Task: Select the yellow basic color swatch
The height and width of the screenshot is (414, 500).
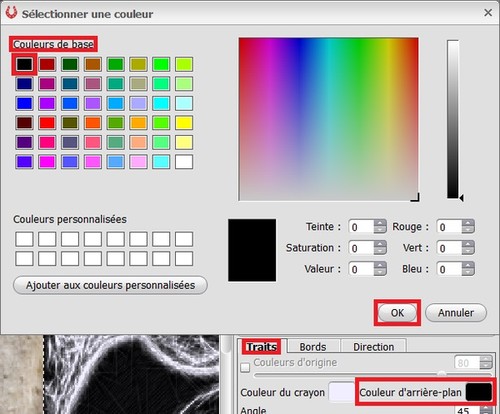Action: (x=184, y=123)
